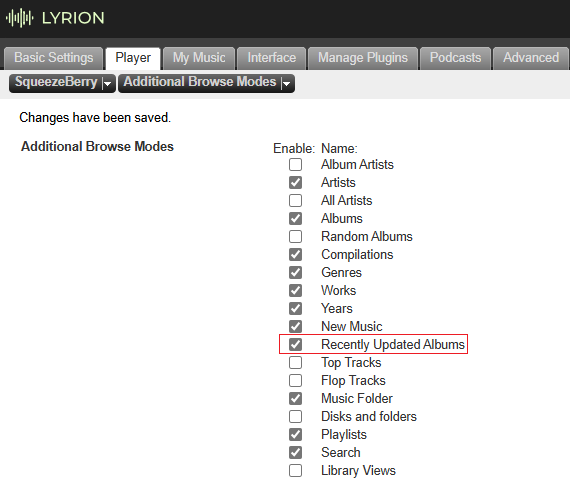Enable the Disks and folders checkbox
The image size is (570, 488).
pos(296,416)
